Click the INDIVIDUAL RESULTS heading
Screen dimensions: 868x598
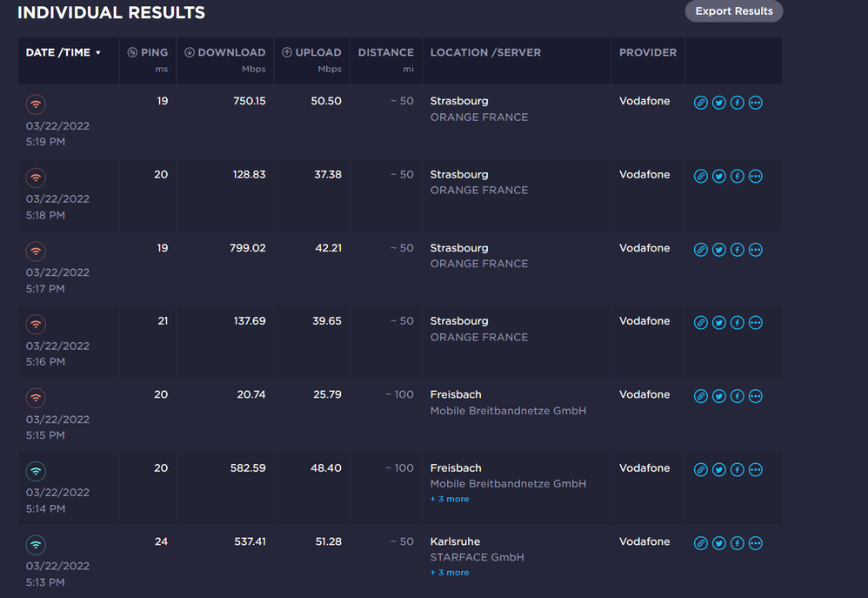click(x=111, y=12)
